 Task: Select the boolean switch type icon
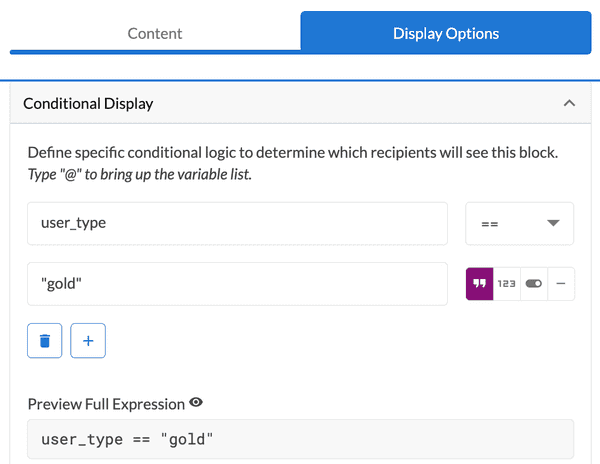[533, 284]
